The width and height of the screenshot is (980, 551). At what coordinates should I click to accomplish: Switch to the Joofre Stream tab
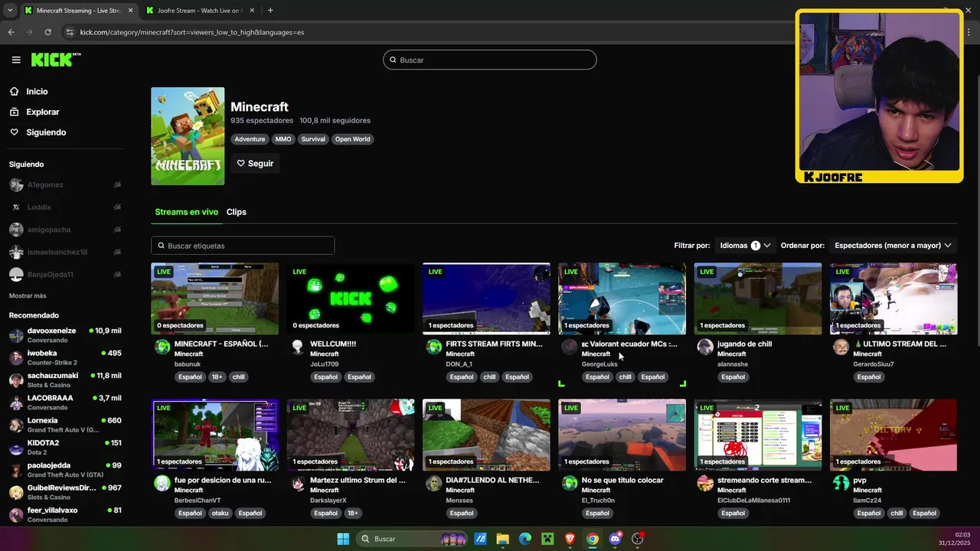[x=199, y=11]
